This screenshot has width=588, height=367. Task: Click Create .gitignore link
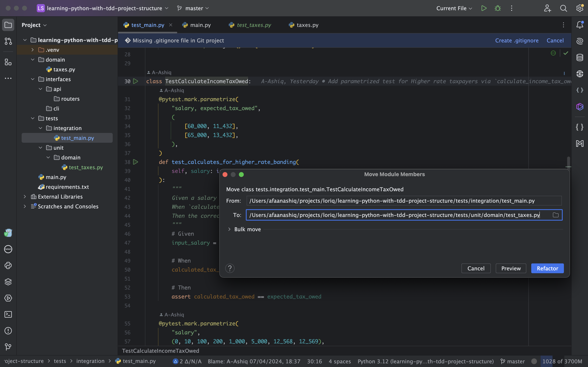(517, 41)
